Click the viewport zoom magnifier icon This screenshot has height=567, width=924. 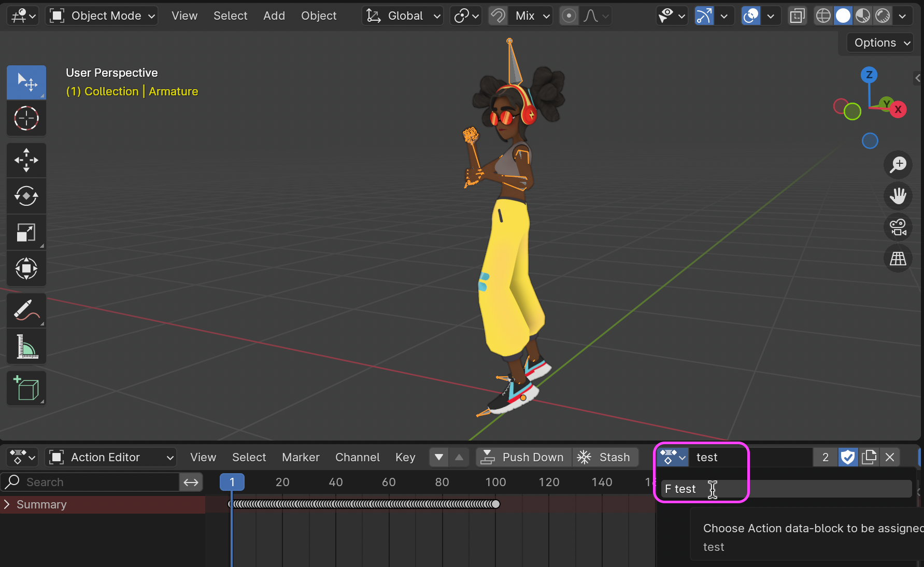pyautogui.click(x=898, y=165)
